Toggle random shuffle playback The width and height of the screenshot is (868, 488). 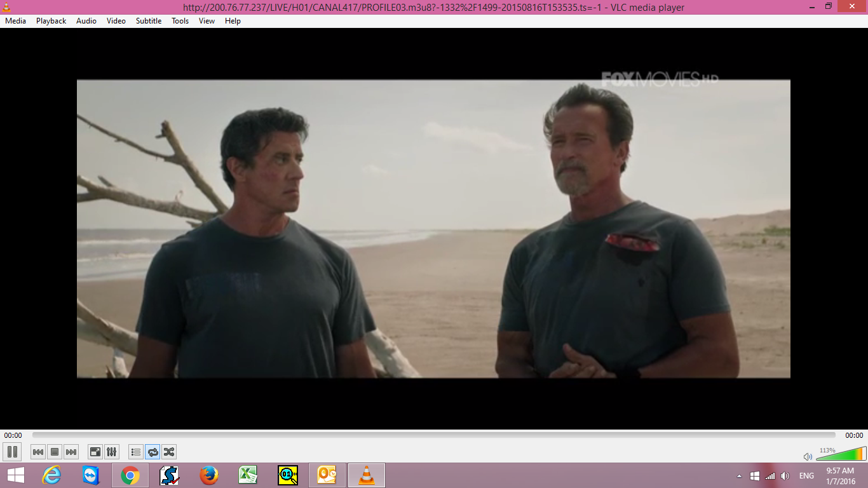click(x=169, y=452)
